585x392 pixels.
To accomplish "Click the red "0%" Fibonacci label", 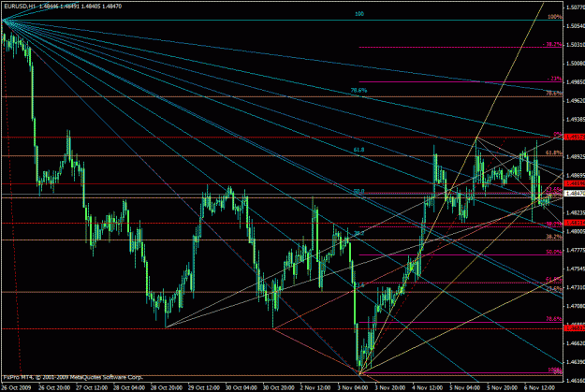I will tap(558, 134).
